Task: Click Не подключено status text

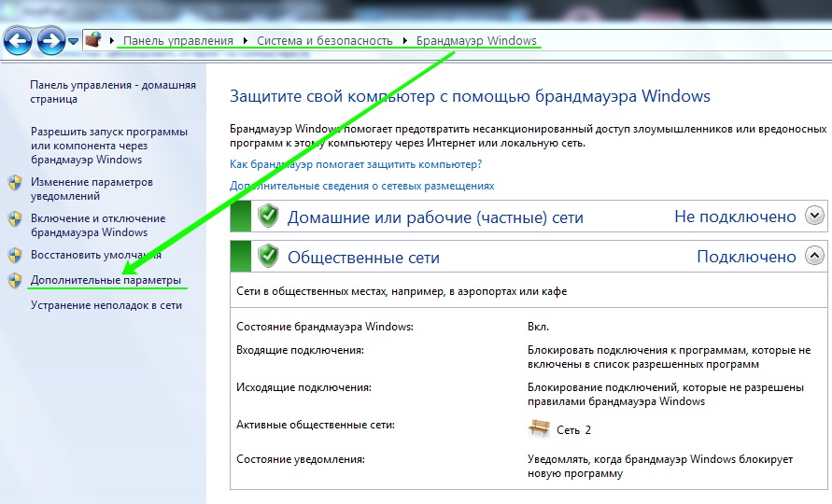Action: tap(736, 217)
